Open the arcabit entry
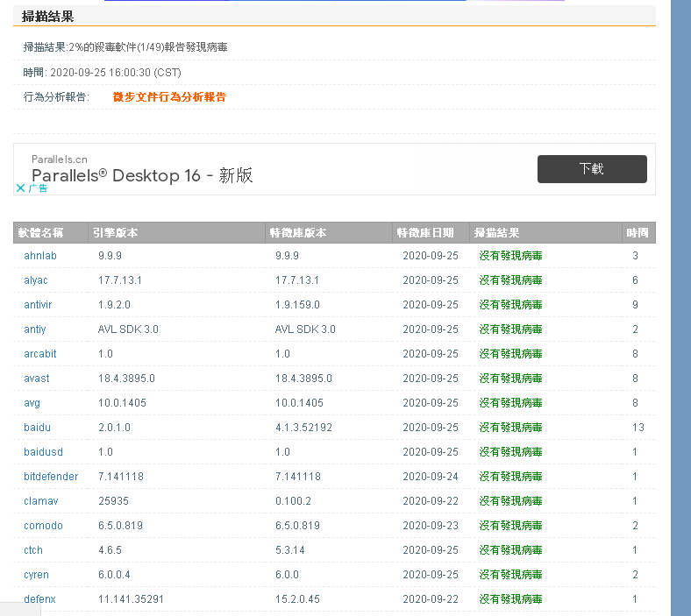 (x=40, y=354)
